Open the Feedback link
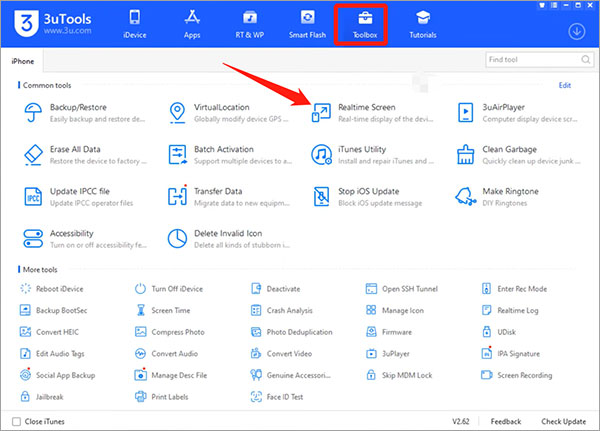The width and height of the screenshot is (600, 431). click(505, 422)
